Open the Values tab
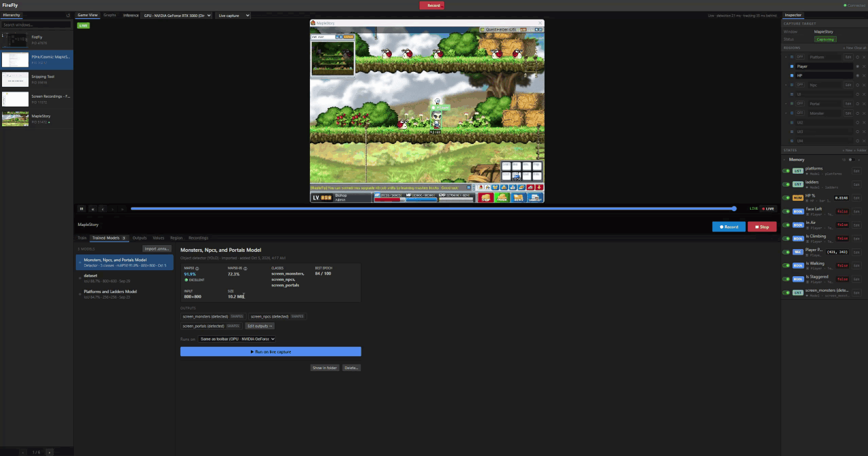 (158, 238)
